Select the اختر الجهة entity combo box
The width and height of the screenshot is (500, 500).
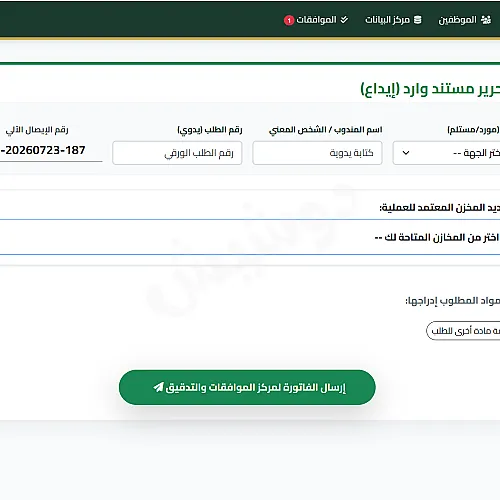click(446, 153)
